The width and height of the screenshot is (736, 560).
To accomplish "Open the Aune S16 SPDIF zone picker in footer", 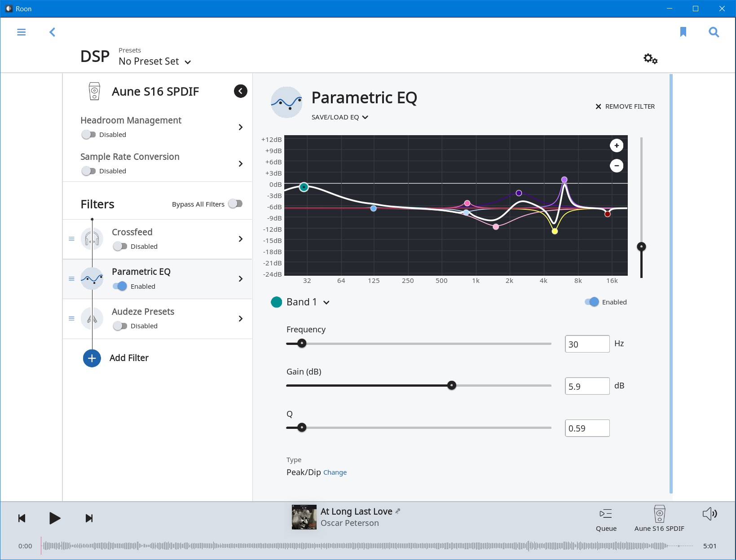I will point(659,519).
